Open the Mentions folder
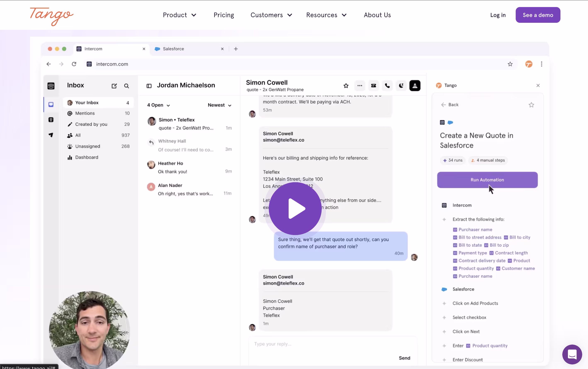Viewport: 588px width, 369px height. coord(98,113)
